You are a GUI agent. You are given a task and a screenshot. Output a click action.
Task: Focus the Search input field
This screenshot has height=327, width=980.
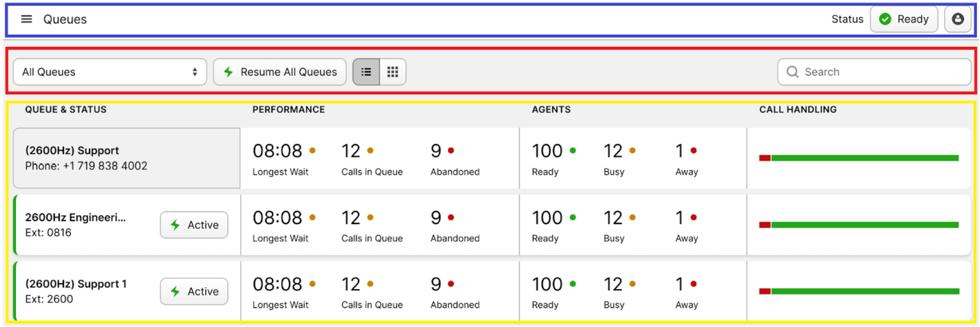[x=880, y=72]
